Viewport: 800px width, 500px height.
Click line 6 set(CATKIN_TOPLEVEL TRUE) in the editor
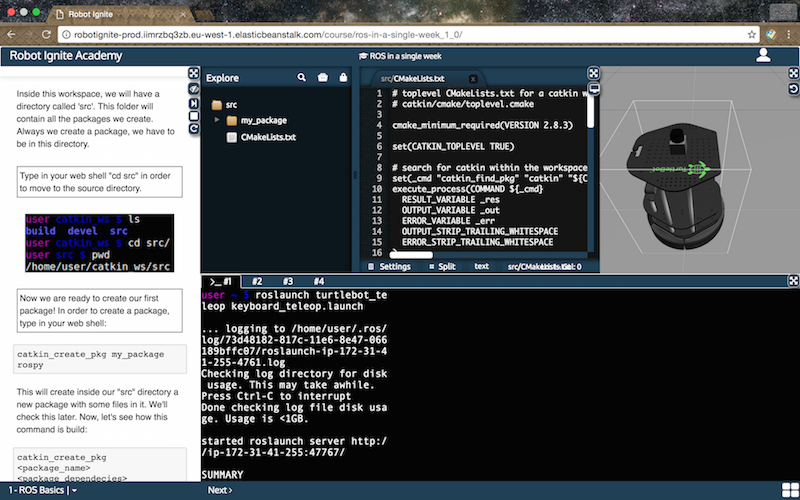coord(453,146)
